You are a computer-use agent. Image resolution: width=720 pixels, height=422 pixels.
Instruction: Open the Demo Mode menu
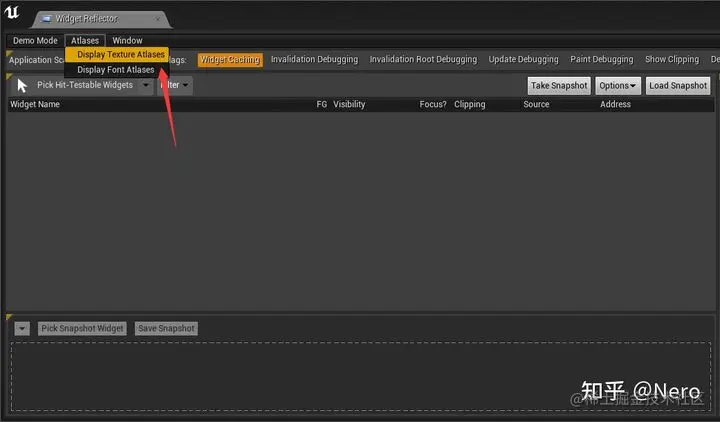coord(35,40)
